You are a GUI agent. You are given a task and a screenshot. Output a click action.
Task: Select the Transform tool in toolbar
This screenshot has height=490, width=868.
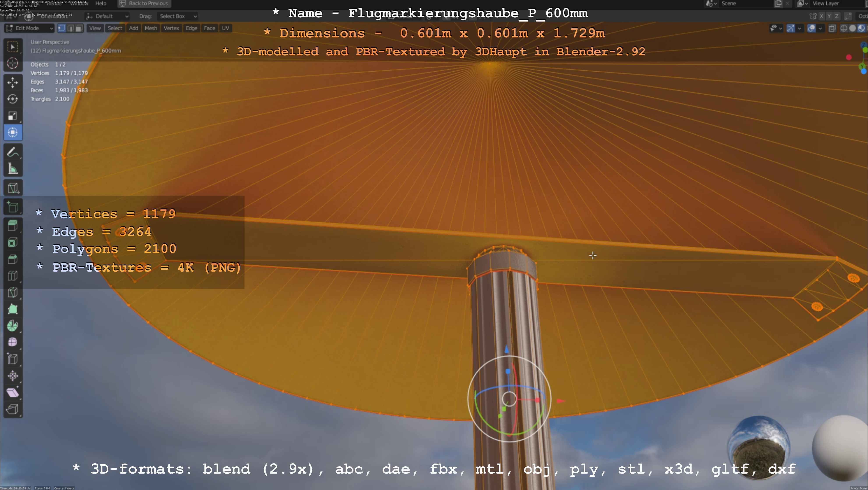tap(13, 132)
